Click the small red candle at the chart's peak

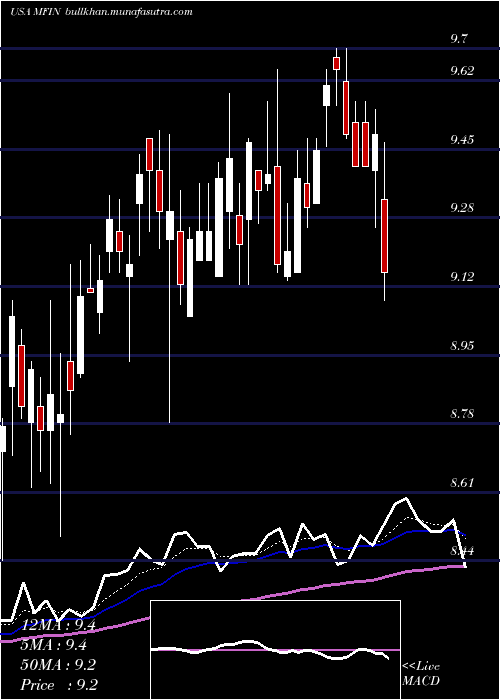click(336, 63)
